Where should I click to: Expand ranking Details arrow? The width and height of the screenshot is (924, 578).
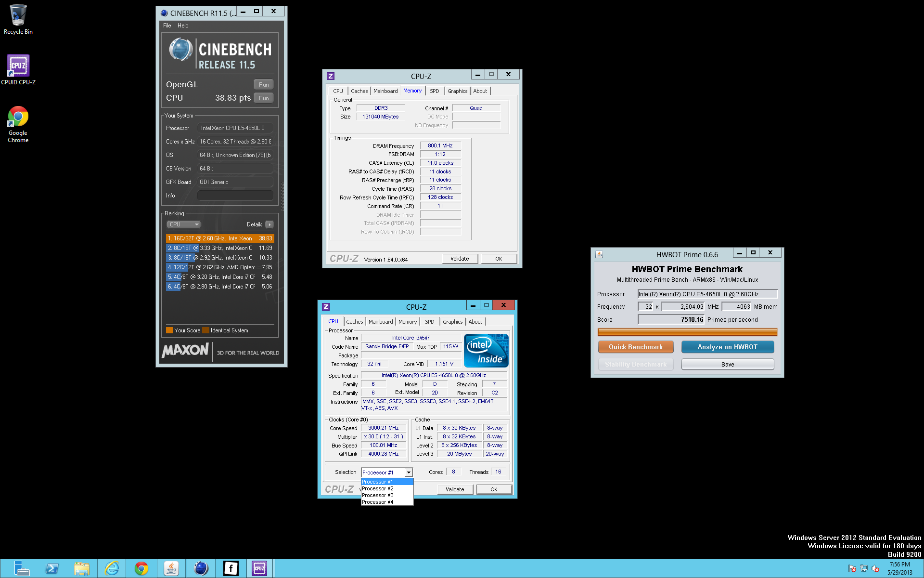coord(269,224)
